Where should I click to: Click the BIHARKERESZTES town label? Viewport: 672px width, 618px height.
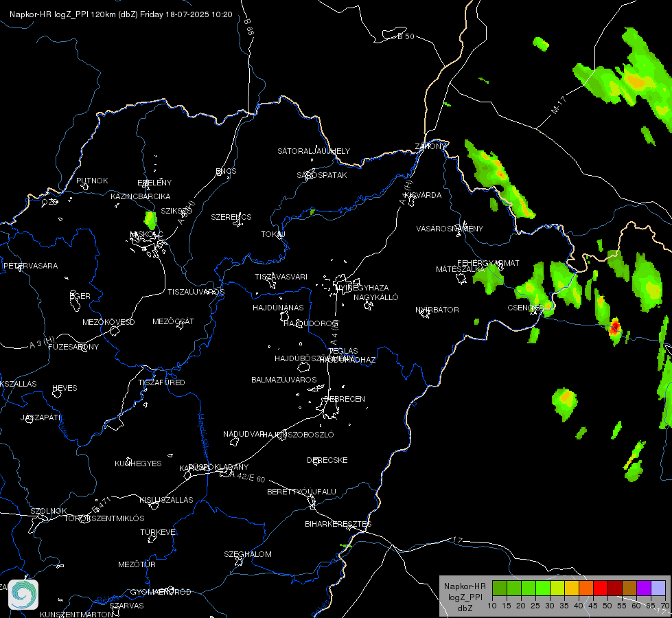pyautogui.click(x=338, y=524)
